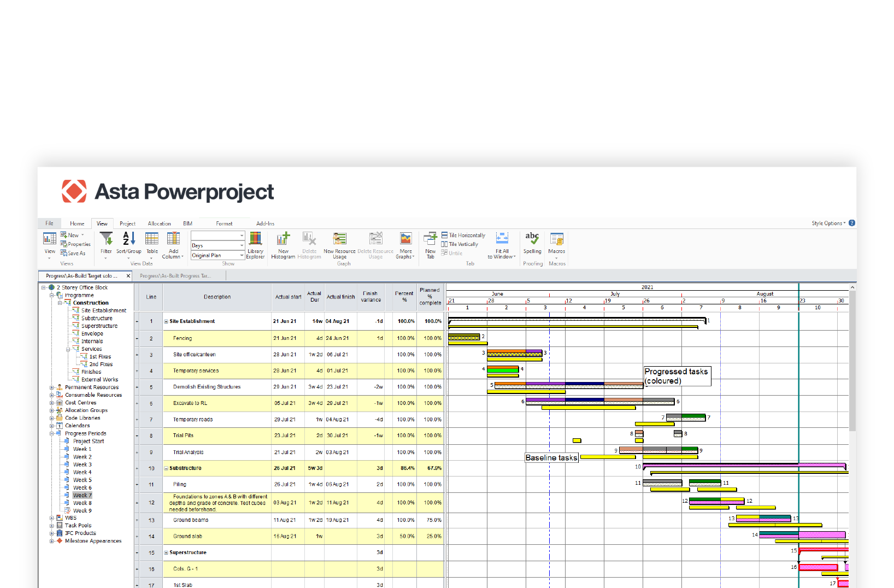This screenshot has width=894, height=588.
Task: Collapse the Substructure summary row
Action: (166, 468)
